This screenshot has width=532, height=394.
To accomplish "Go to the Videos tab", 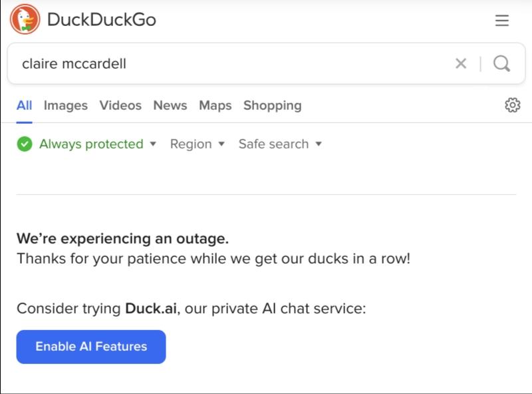I will (120, 105).
